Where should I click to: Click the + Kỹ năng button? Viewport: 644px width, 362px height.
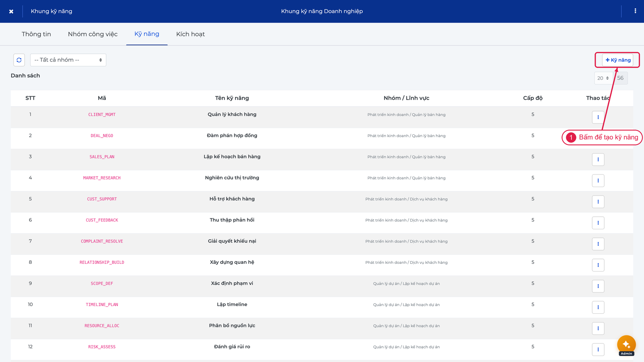point(618,60)
